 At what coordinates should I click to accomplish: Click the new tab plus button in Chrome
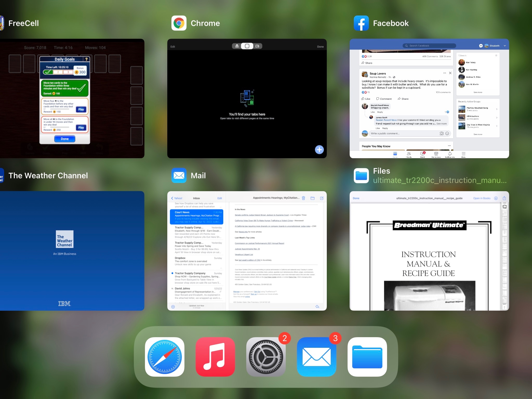(x=319, y=150)
